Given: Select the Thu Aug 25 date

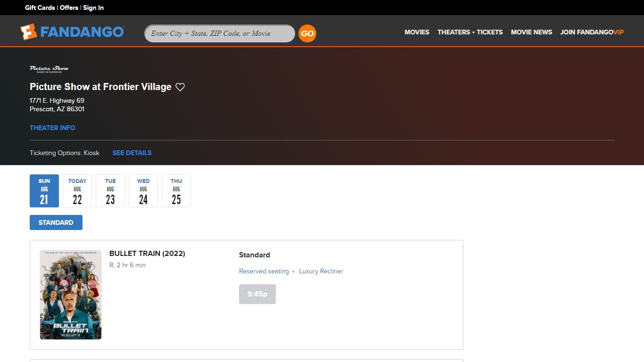Looking at the screenshot, I should pyautogui.click(x=176, y=191).
